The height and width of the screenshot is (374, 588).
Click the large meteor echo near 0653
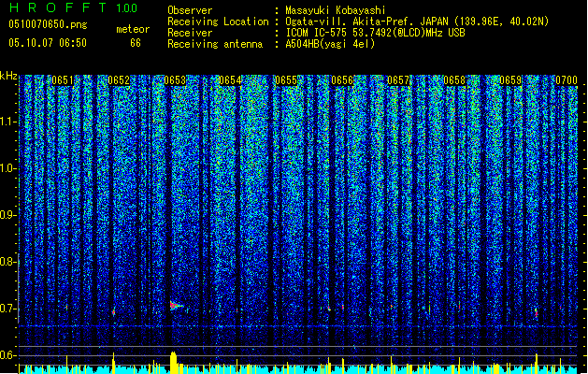tap(176, 306)
